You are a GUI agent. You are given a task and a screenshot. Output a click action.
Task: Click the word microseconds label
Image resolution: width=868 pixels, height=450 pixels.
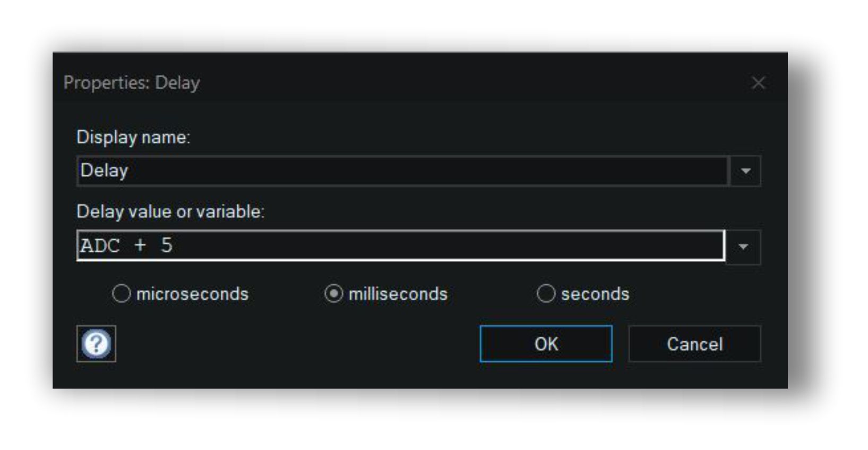(x=192, y=294)
